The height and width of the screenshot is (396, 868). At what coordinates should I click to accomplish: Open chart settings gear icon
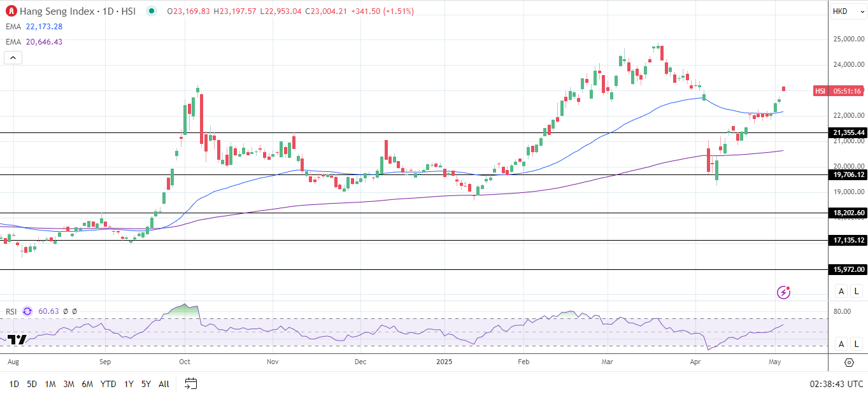pos(849,362)
